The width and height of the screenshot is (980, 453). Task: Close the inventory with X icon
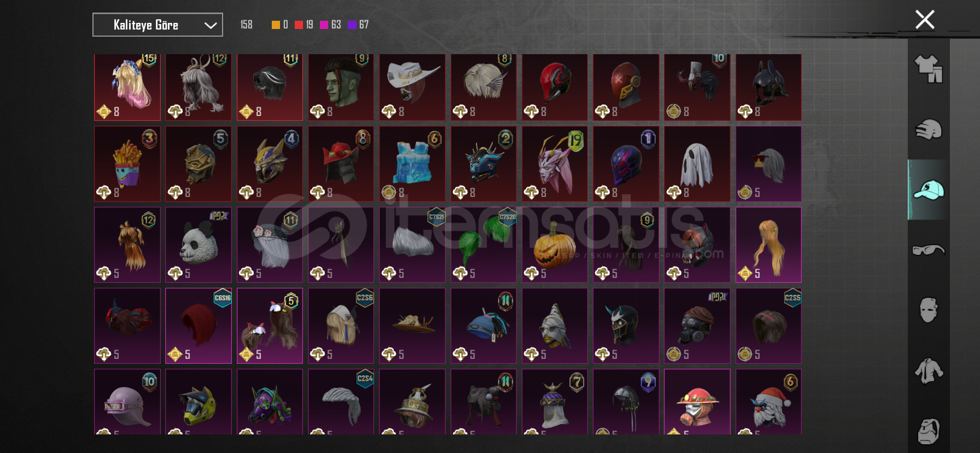[925, 20]
